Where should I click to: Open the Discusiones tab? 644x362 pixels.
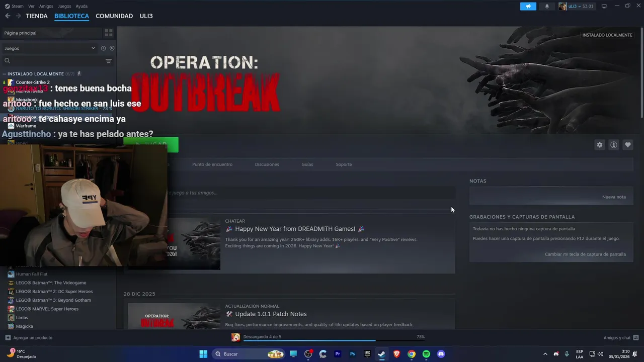(267, 164)
